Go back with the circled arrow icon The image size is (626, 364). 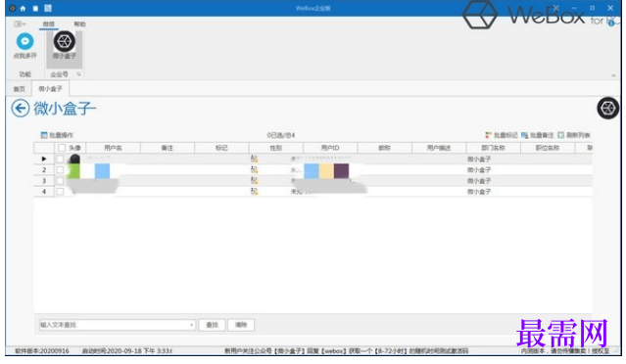tap(21, 108)
